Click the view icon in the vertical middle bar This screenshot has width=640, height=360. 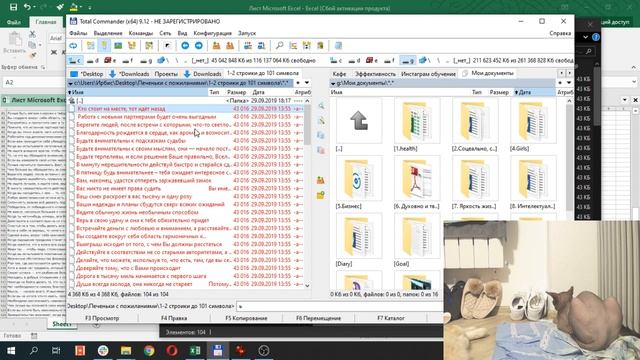click(x=321, y=106)
